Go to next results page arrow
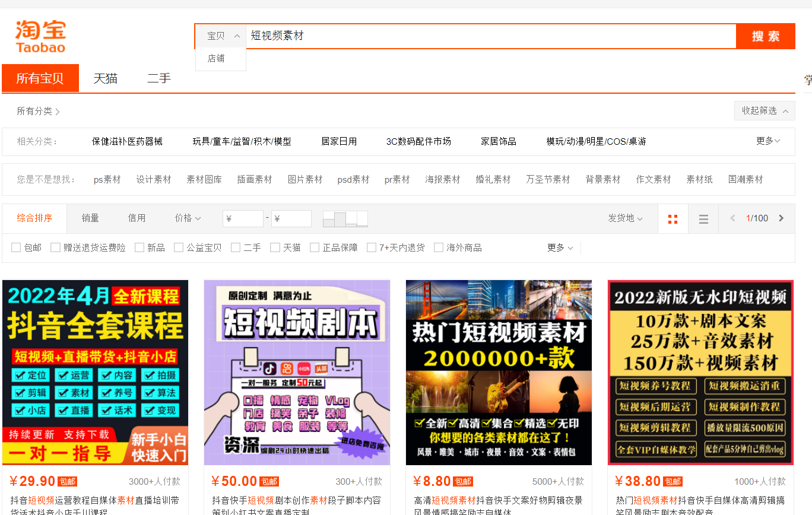 (781, 218)
